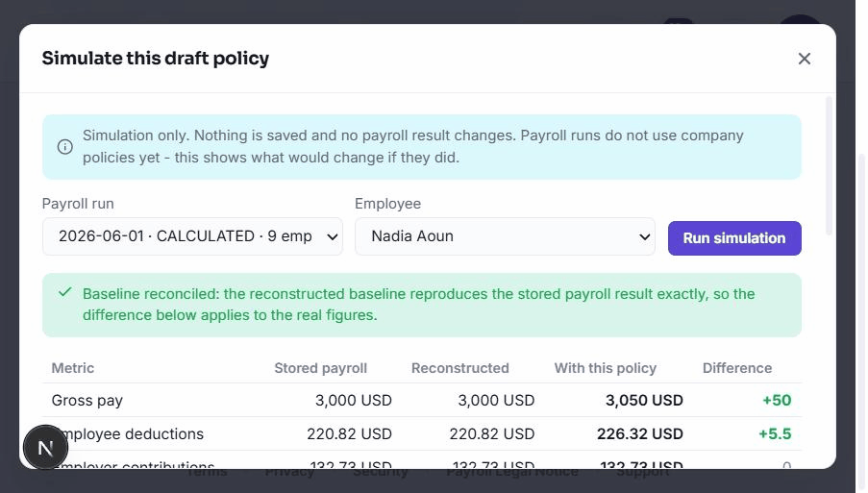868x493 pixels.
Task: Click the With this policy column header
Action: point(605,368)
